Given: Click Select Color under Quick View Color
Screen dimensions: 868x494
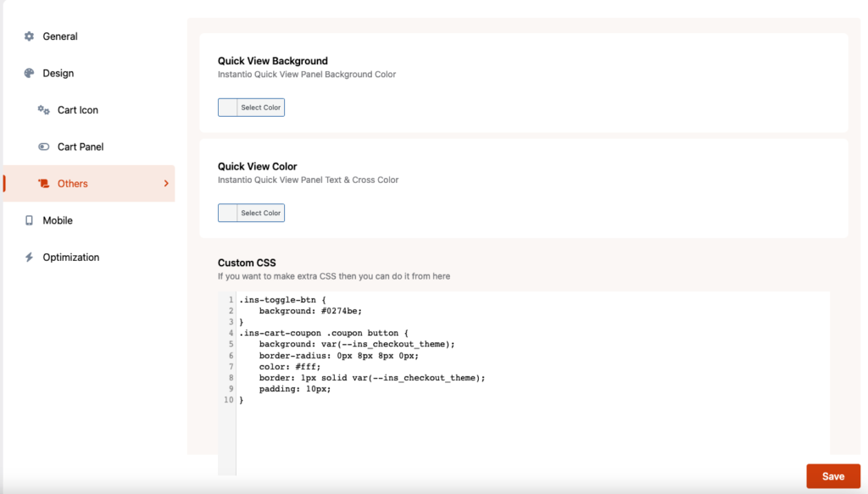Looking at the screenshot, I should pyautogui.click(x=260, y=213).
